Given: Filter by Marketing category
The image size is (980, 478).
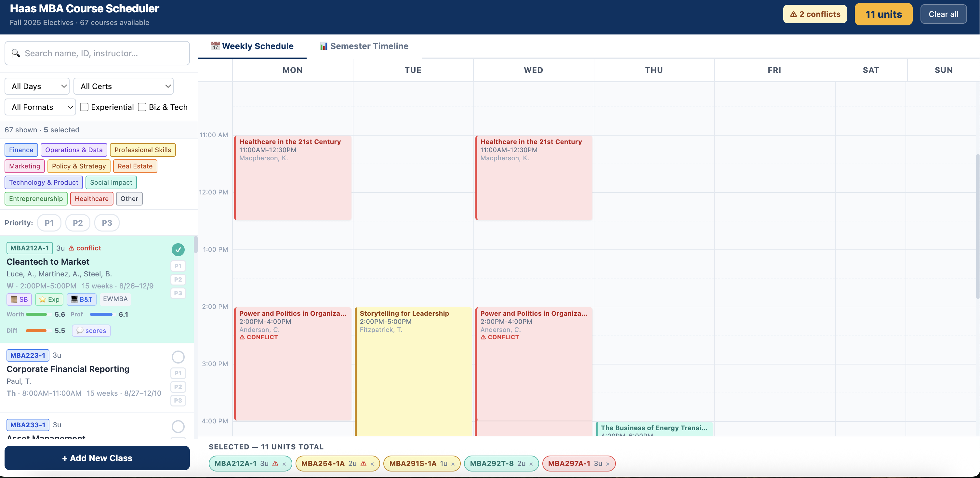Looking at the screenshot, I should [25, 166].
